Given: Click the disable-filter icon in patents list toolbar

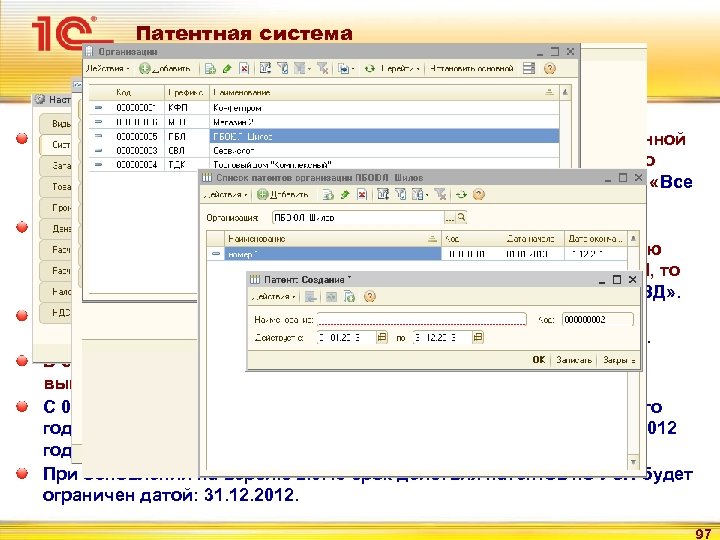Looking at the screenshot, I should pyautogui.click(x=440, y=194).
